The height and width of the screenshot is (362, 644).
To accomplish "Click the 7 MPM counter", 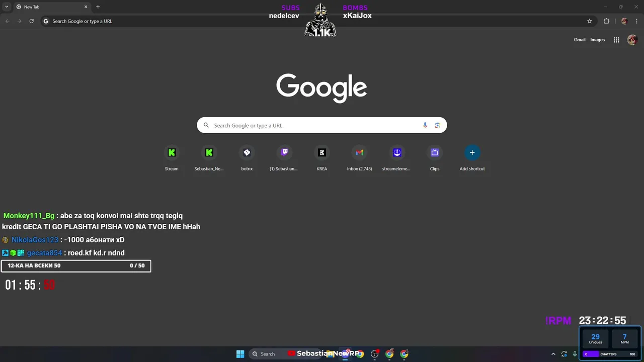I will tap(625, 339).
